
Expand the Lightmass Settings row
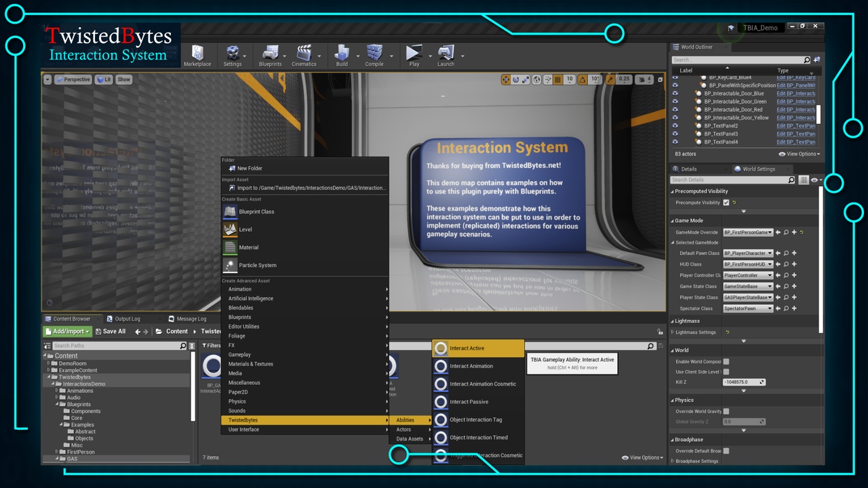pyautogui.click(x=673, y=332)
